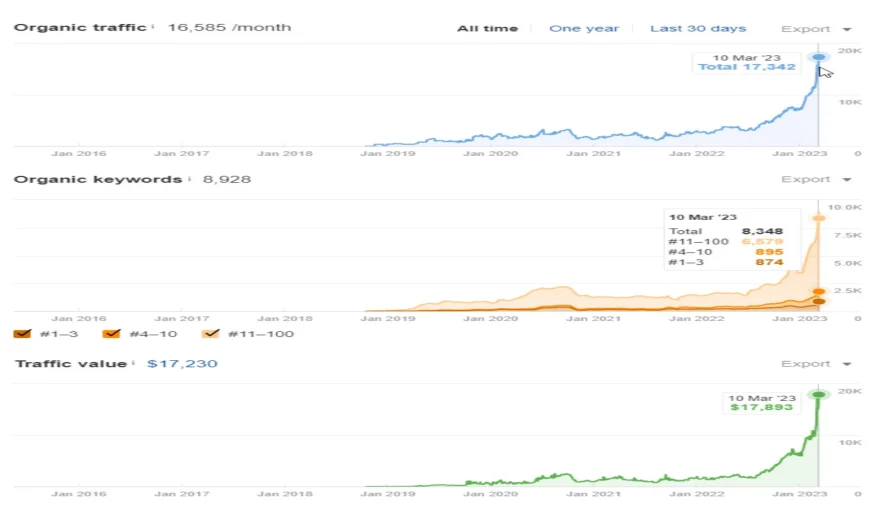Toggle the #4–10 keyword position checkbox

click(x=112, y=334)
